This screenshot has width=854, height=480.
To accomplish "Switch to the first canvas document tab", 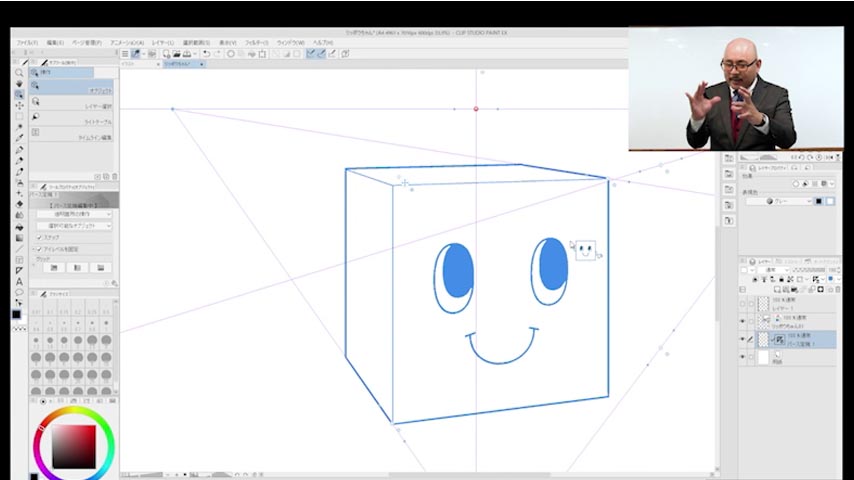I will click(x=141, y=64).
